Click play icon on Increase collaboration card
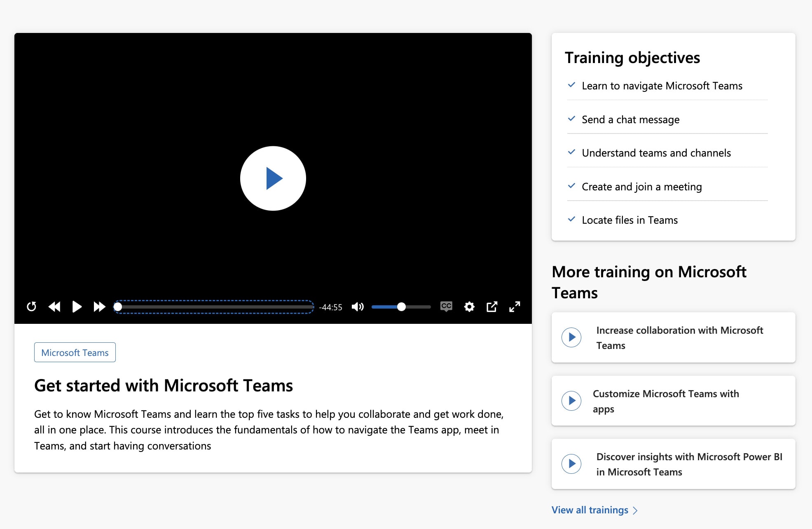 coord(571,337)
